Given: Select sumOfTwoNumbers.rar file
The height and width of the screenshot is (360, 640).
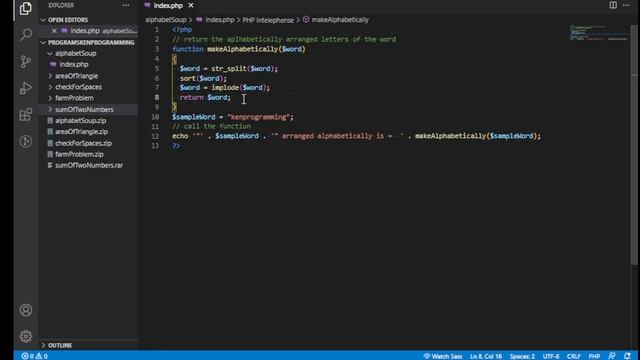Looking at the screenshot, I should point(88,165).
